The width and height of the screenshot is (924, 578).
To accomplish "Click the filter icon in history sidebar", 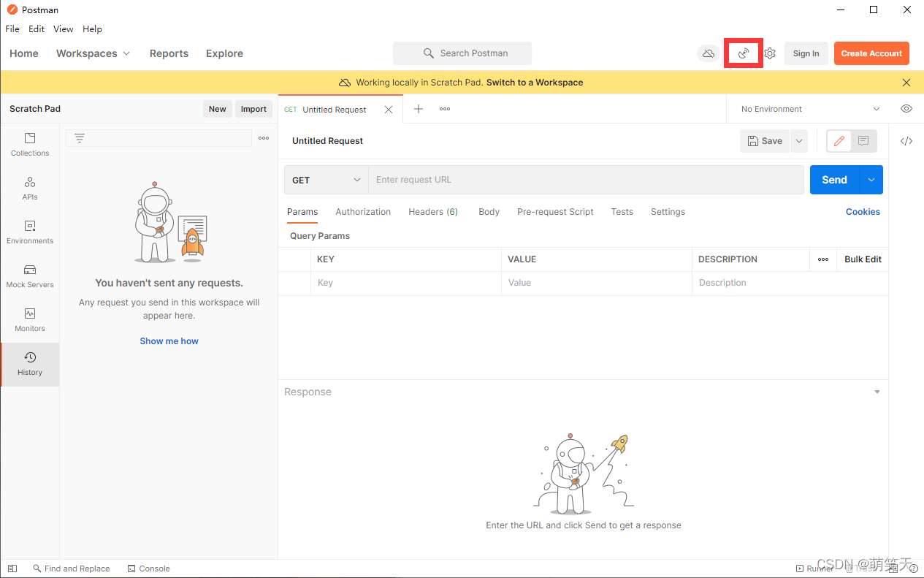I will (80, 138).
